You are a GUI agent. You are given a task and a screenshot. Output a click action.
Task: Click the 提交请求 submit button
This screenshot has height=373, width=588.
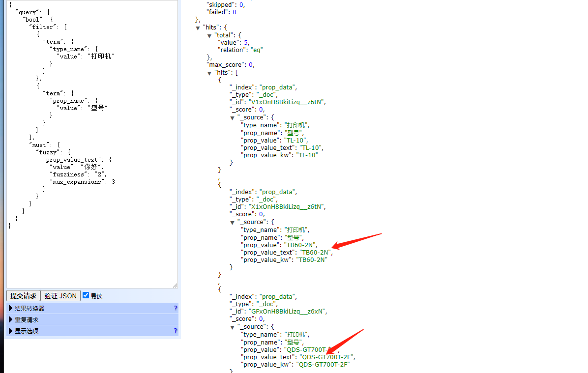click(x=23, y=296)
